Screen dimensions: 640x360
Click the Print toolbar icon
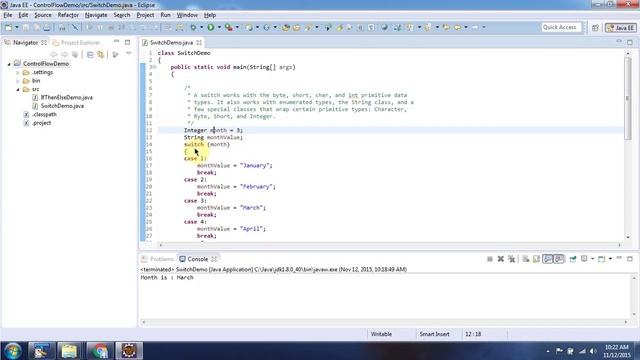(x=47, y=27)
